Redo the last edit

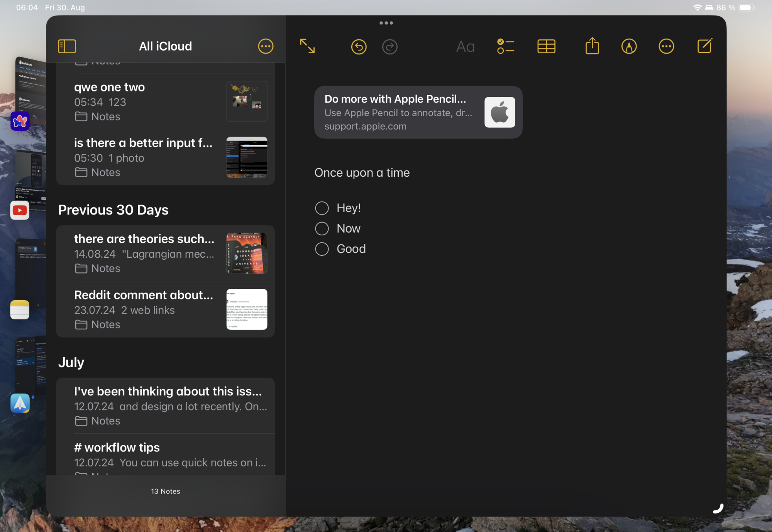click(389, 47)
